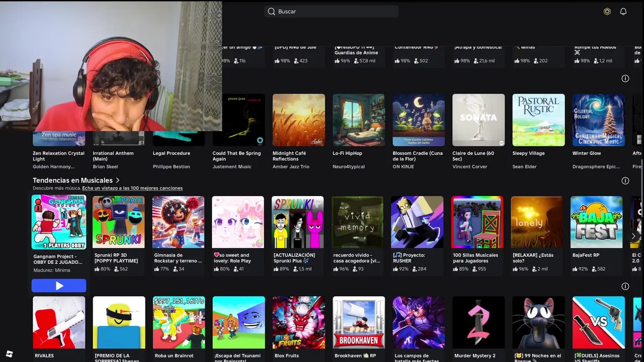Select Blossom Cradle album cover

pos(419,120)
